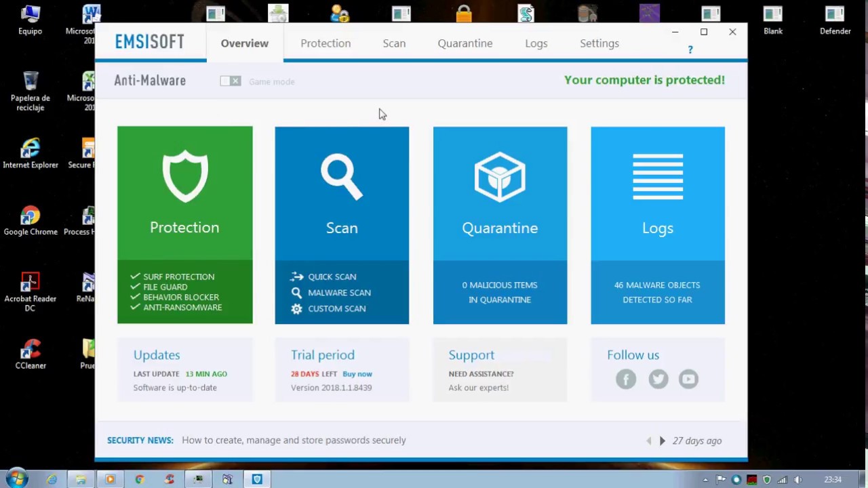This screenshot has height=488, width=868.
Task: Show previous security news item arrow
Action: (649, 441)
